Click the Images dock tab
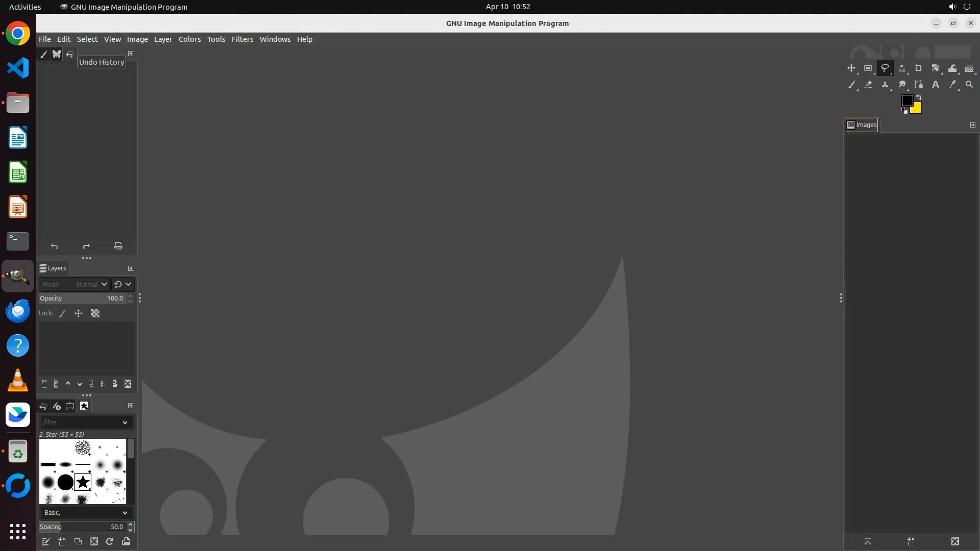 click(x=862, y=125)
